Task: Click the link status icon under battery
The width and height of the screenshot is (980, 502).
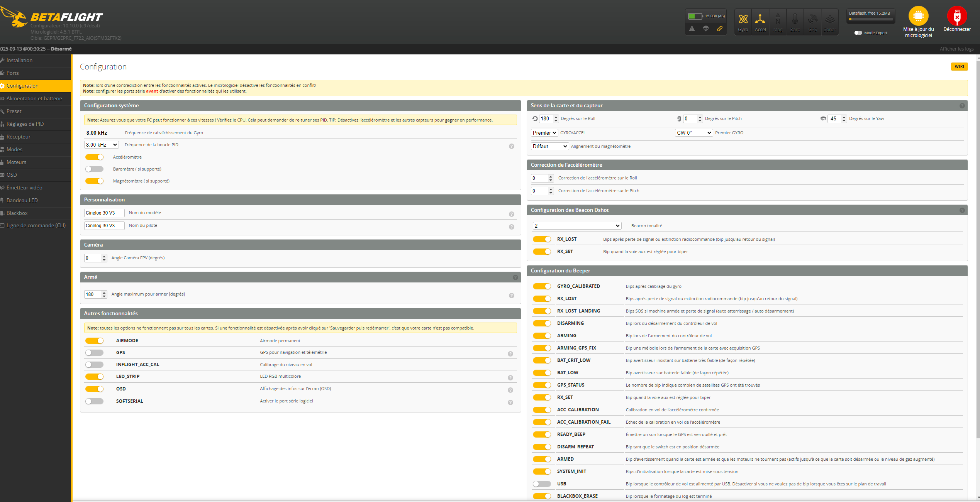Action: click(720, 29)
